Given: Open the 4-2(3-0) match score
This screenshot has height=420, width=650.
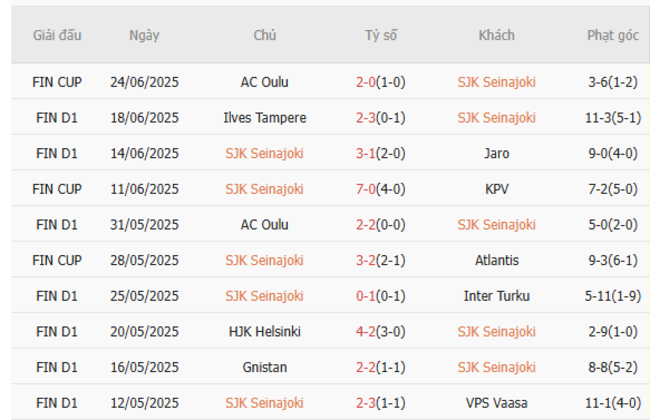Looking at the screenshot, I should [380, 332].
